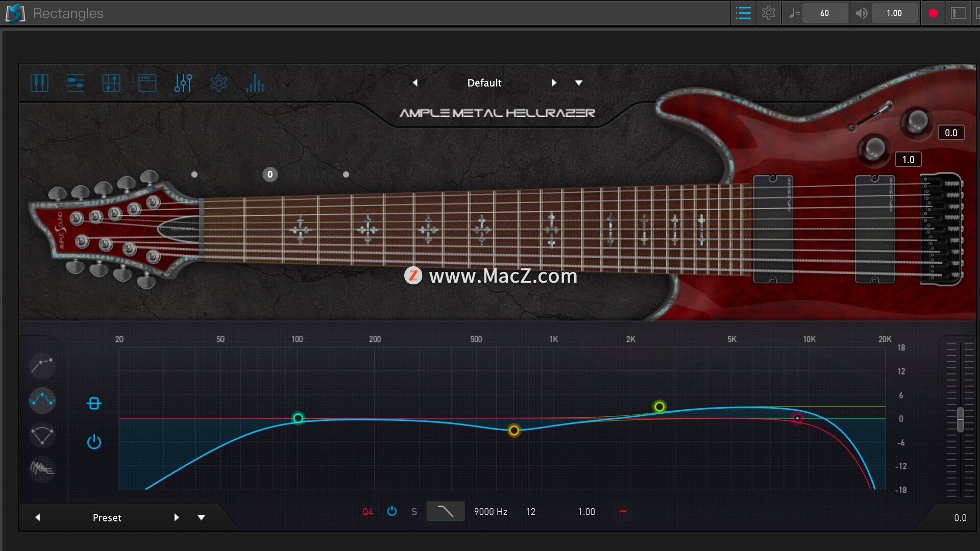Open the EQ bars panel icon

(255, 83)
